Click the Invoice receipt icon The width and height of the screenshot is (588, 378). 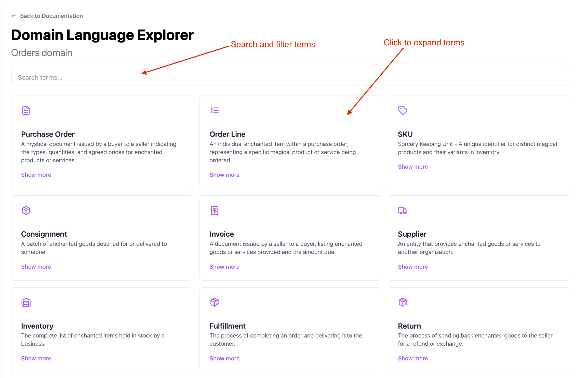tap(215, 210)
